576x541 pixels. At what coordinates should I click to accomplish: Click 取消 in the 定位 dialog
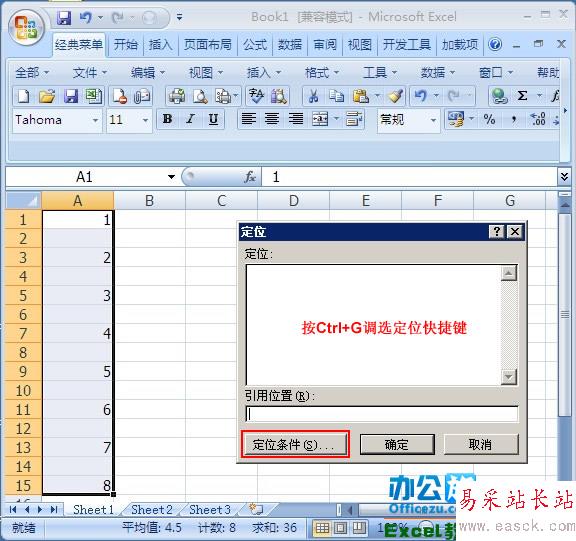tap(481, 444)
